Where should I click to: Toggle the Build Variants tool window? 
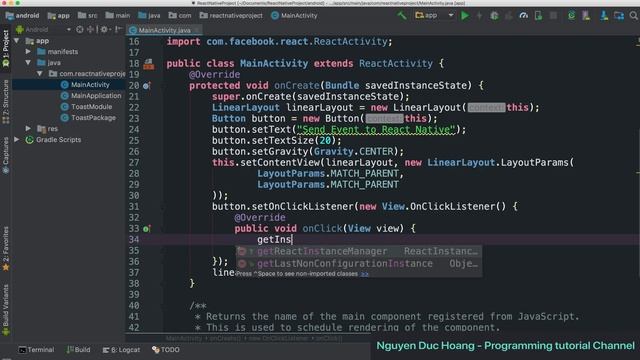[x=6, y=310]
